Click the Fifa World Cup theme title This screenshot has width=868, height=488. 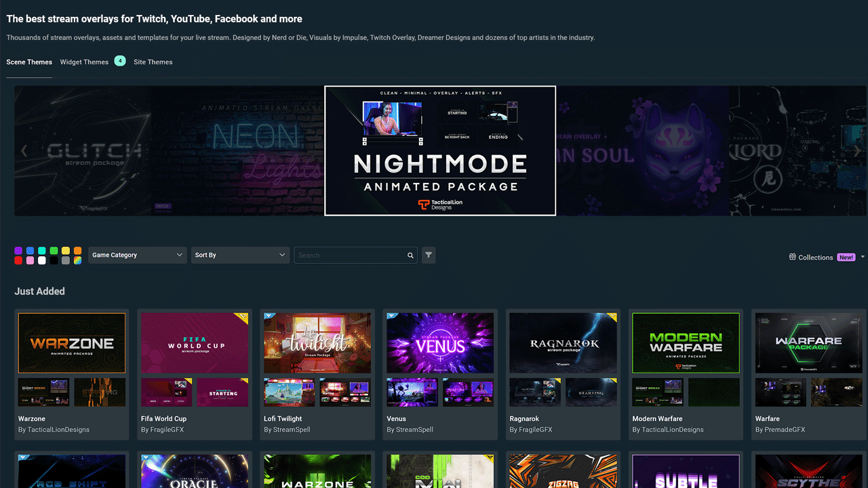coord(163,419)
